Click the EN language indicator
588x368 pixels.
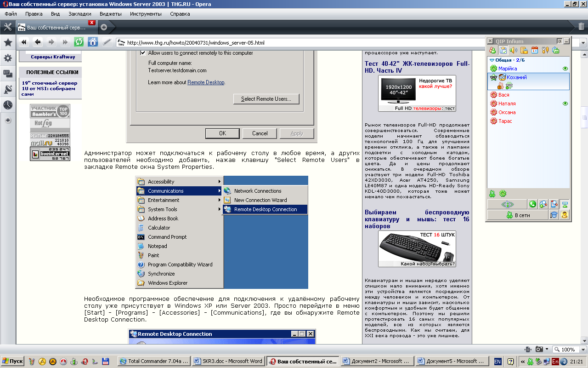[498, 362]
